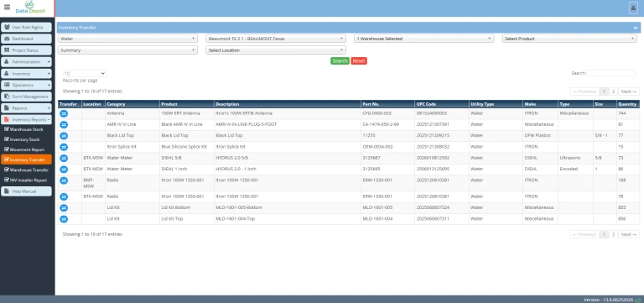Open Movement Report
Viewport: 644px width, 303px height.
pyautogui.click(x=26, y=149)
